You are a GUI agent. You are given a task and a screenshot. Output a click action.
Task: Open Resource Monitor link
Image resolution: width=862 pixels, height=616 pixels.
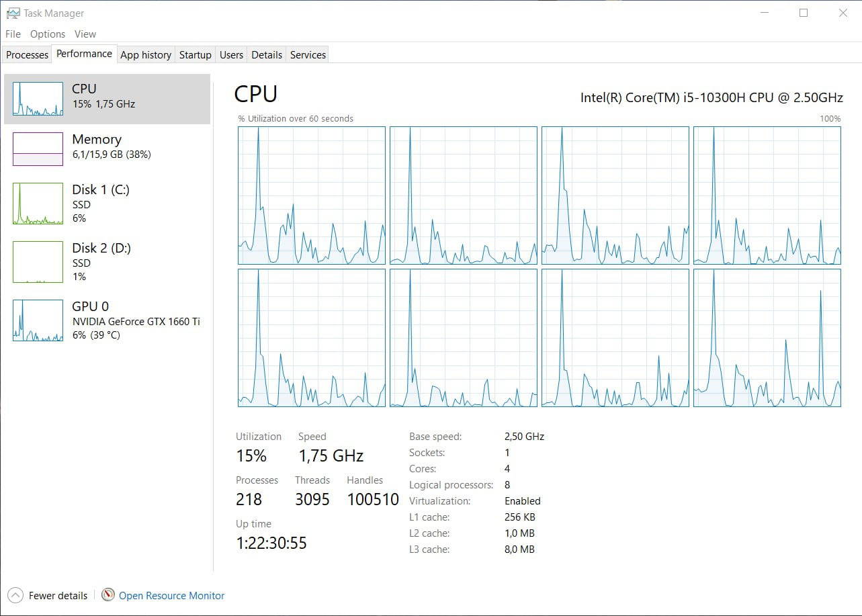click(x=171, y=596)
